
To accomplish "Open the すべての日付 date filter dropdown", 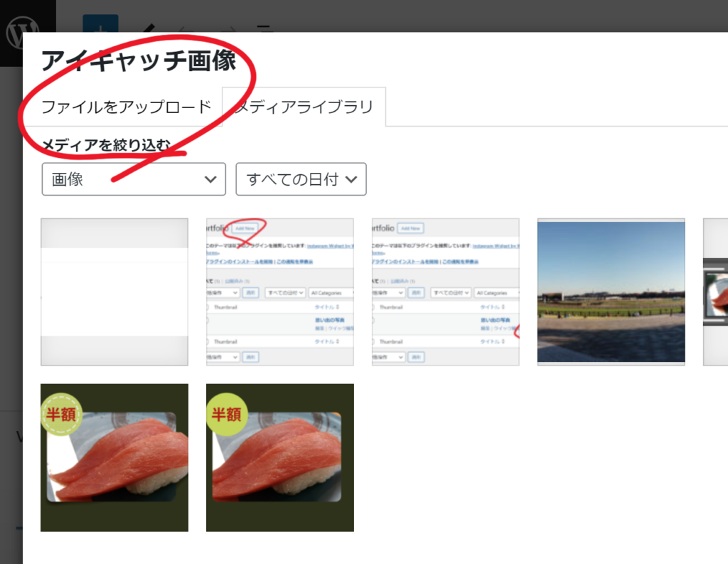I will pyautogui.click(x=300, y=179).
